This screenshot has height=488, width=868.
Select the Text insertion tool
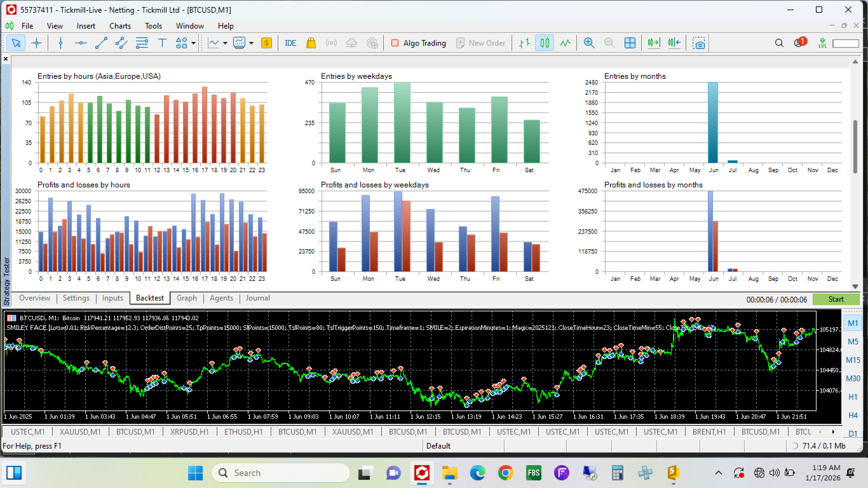(x=163, y=43)
